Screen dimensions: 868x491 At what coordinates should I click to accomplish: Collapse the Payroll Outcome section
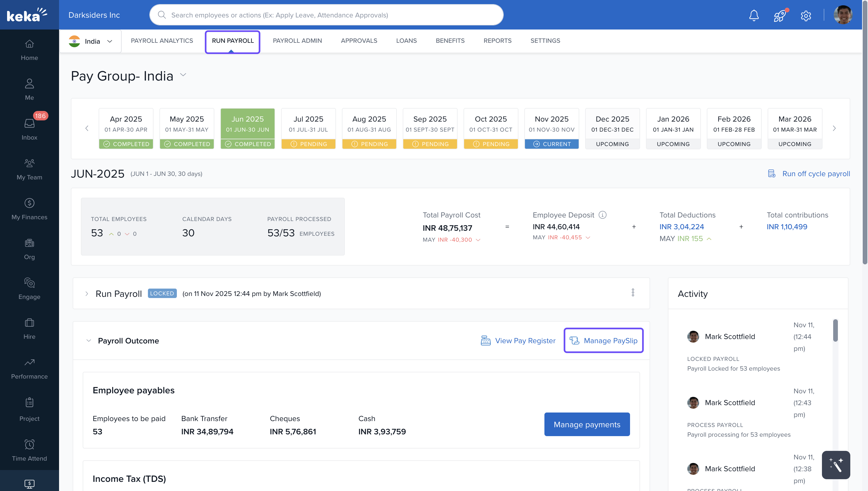(x=89, y=341)
